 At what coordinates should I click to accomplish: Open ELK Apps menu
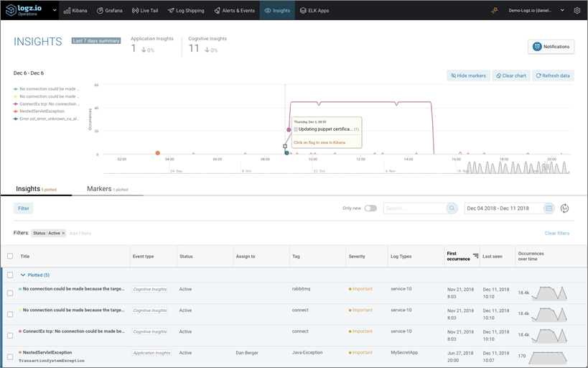(314, 11)
